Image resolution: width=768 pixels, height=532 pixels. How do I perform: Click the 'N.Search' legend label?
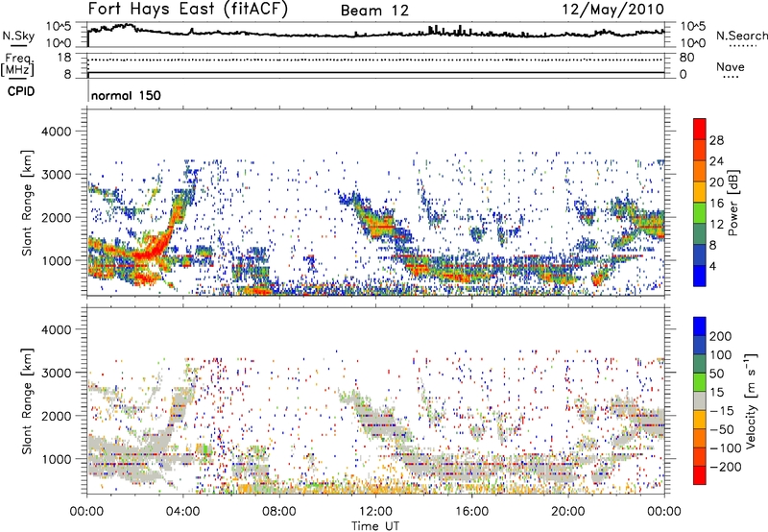741,36
